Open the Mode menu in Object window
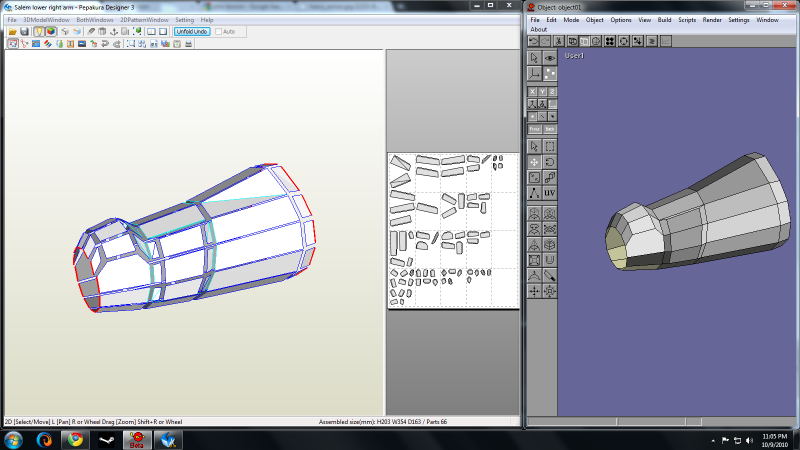The width and height of the screenshot is (800, 450). coord(571,20)
